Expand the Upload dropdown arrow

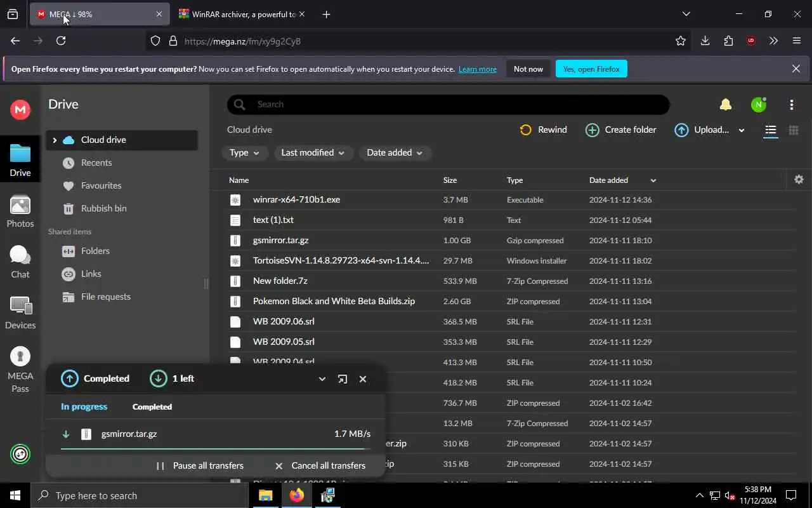click(x=742, y=130)
